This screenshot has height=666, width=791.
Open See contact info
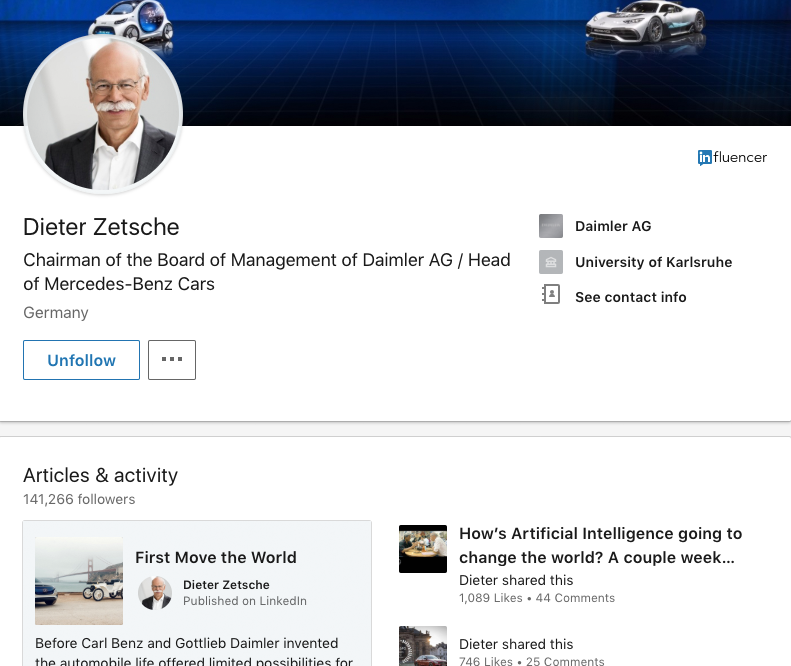pos(631,297)
